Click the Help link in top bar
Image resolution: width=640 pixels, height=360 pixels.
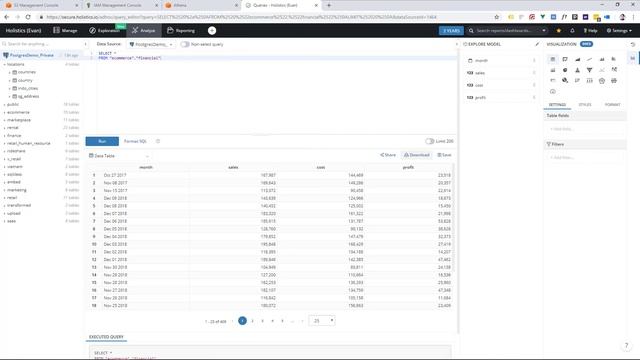coord(590,31)
